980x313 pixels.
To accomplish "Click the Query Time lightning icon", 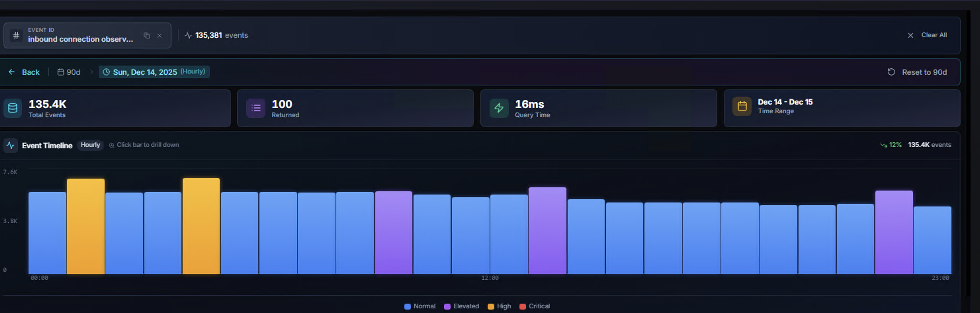I will (499, 108).
